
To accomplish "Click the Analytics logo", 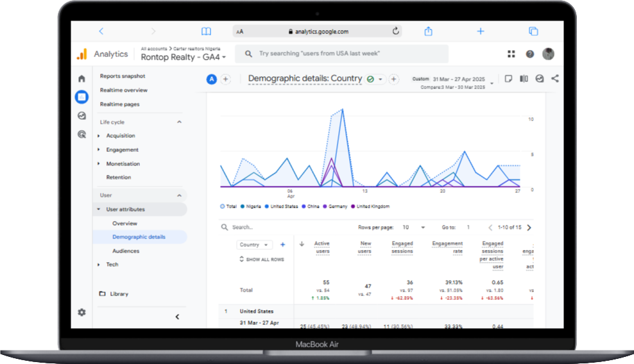I will [x=82, y=54].
